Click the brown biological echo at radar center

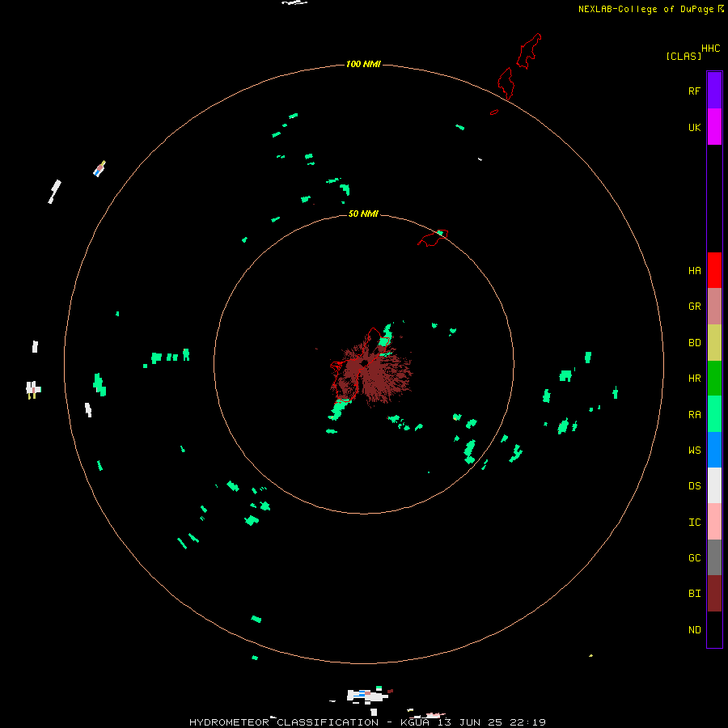371,374
